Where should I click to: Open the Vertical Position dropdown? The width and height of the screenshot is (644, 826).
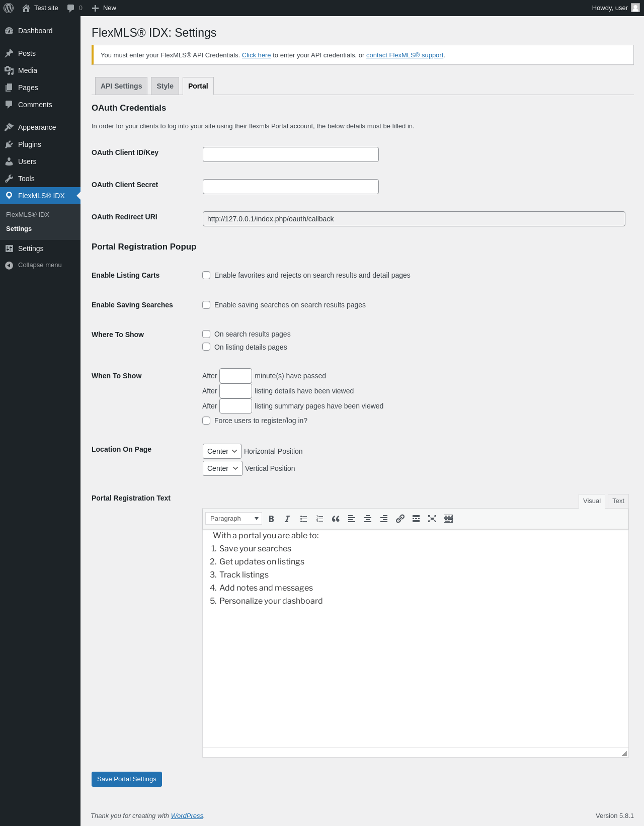(x=222, y=468)
